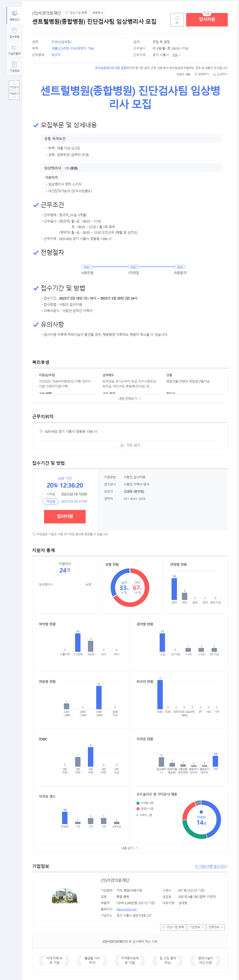Open 지도 보기 map view
The width and height of the screenshot is (239, 980).
[130, 445]
